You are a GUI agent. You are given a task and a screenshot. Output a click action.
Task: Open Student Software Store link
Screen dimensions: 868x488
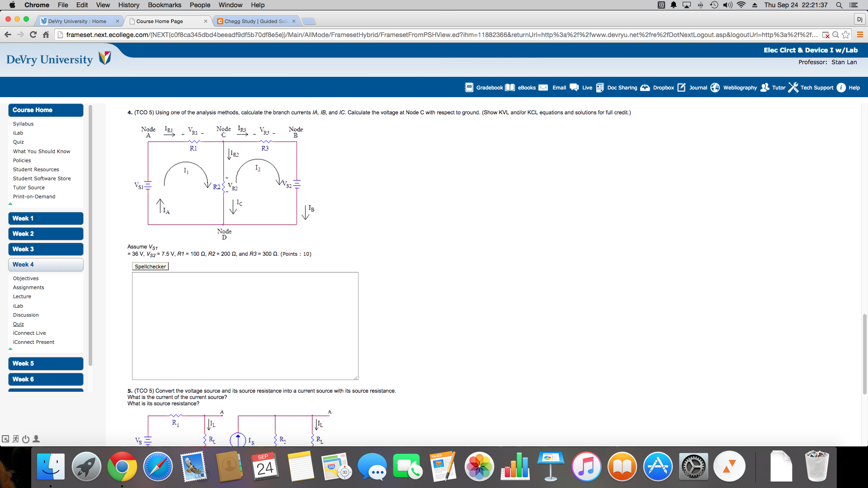point(42,178)
